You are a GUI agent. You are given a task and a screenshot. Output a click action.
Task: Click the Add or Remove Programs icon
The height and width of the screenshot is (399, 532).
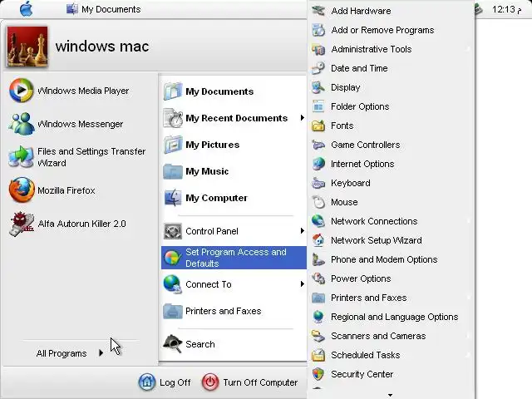tap(318, 30)
